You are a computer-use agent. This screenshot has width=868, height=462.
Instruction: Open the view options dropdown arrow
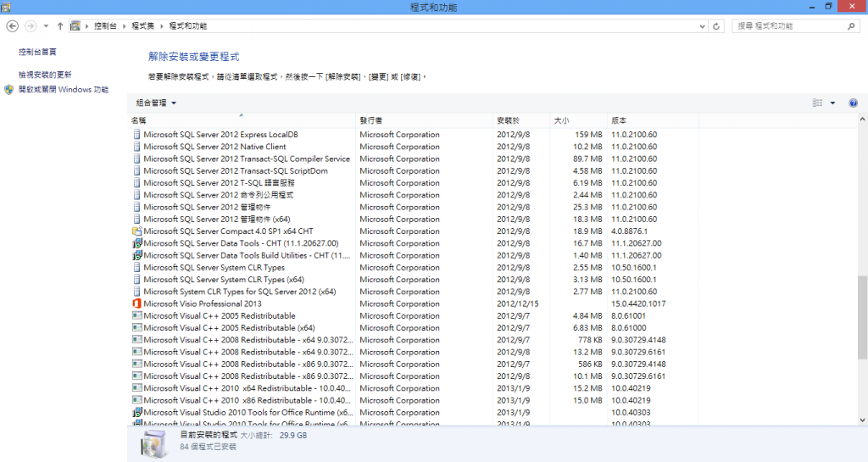tap(832, 103)
